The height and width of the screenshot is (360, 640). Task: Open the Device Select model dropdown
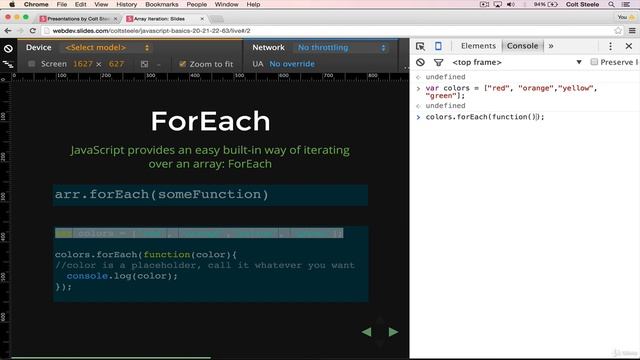pos(106,47)
